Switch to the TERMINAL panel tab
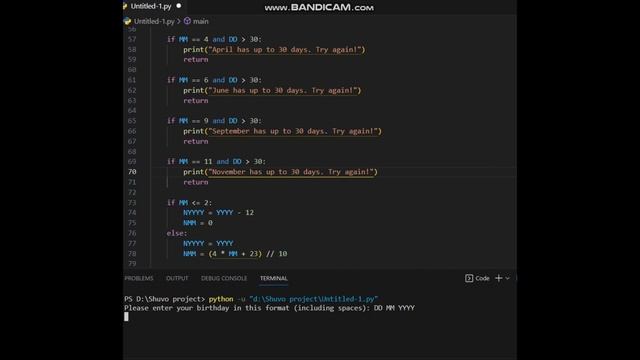Viewport: 640px width, 360px height. pos(274,278)
